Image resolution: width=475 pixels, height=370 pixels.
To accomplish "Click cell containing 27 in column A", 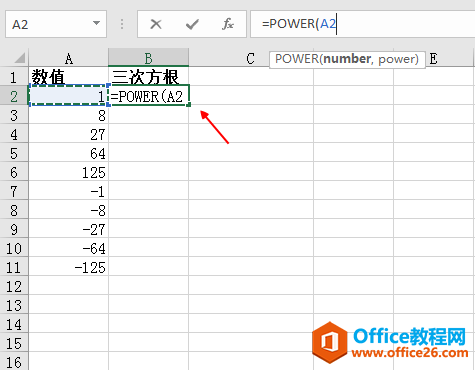I will coord(69,134).
